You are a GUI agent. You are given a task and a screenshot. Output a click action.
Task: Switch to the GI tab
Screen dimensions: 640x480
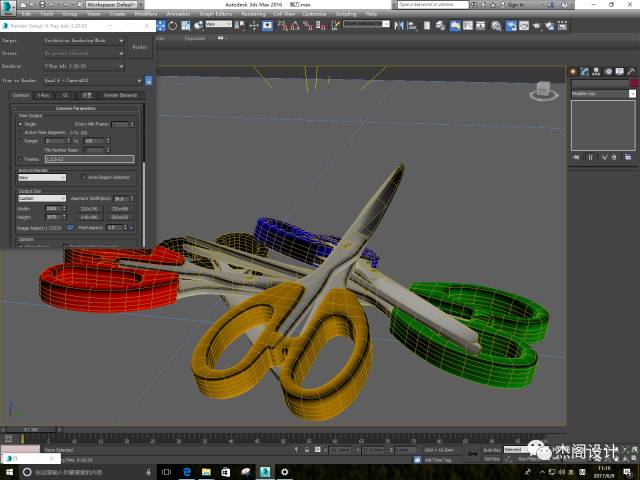[x=65, y=95]
